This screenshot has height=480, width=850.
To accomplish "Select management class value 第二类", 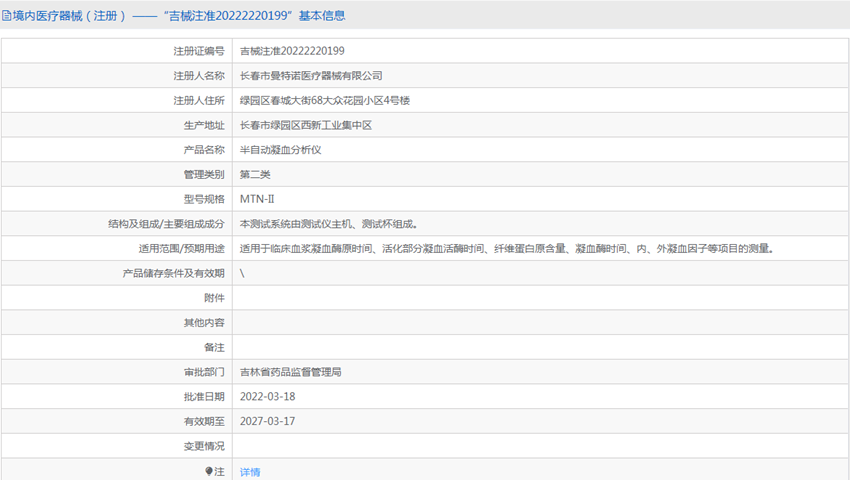I will [x=255, y=175].
